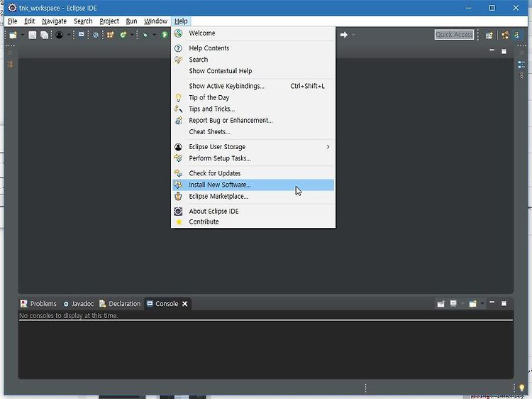Select Welcome from the Help menu
Screen dimensions: 532x399
(253, 33)
